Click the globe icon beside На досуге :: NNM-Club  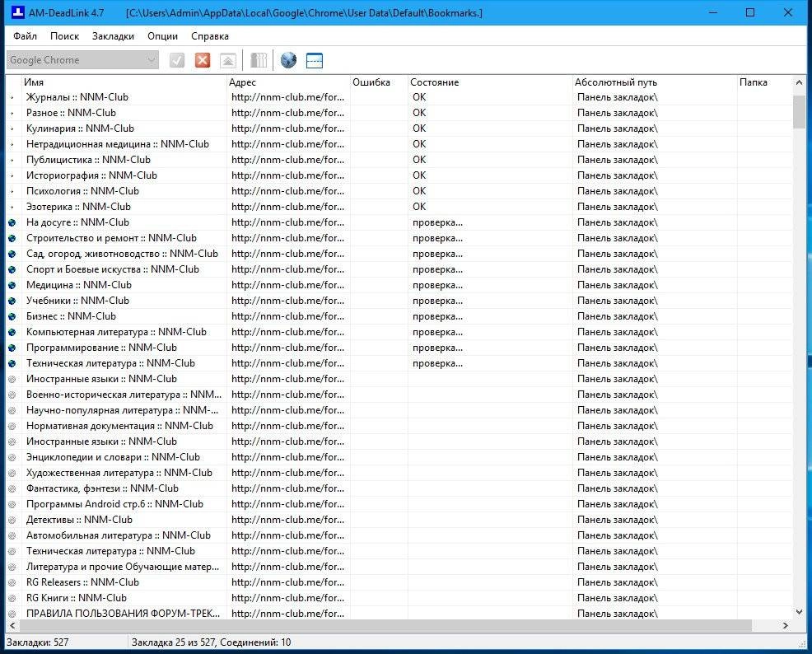coord(12,222)
